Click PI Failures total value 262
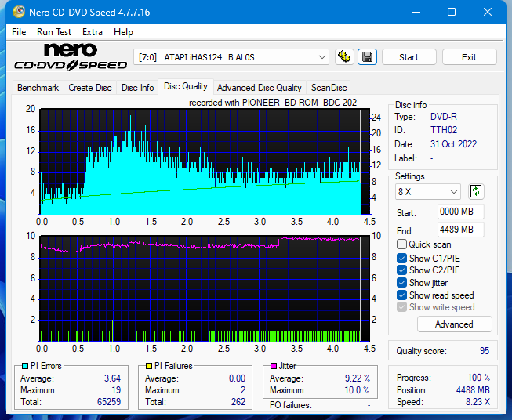 coord(238,402)
